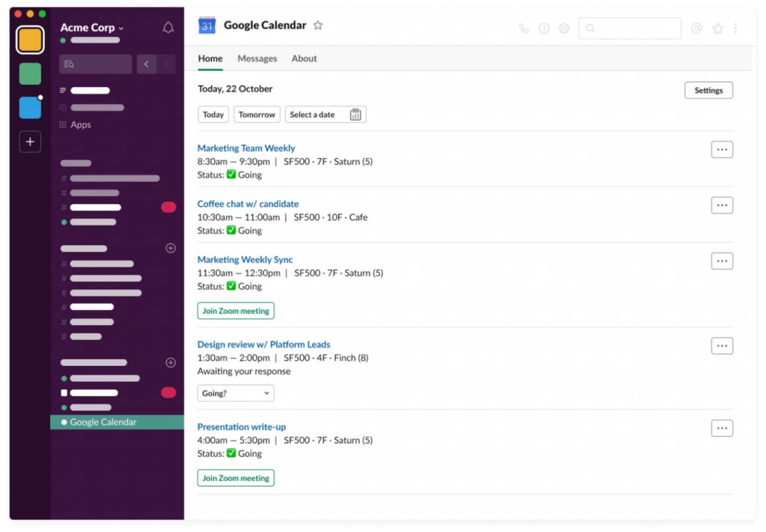Switch to the Home tab
Image resolution: width=766 pixels, height=532 pixels.
click(210, 58)
